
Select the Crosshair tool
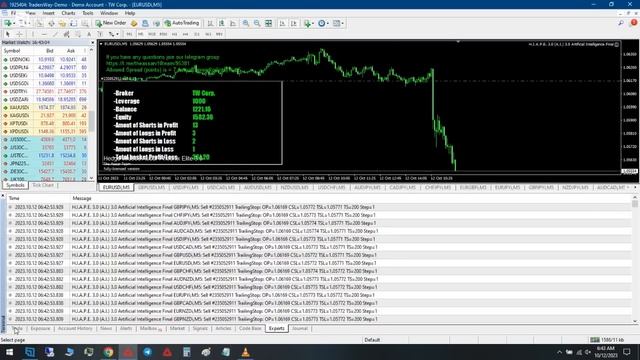(x=19, y=34)
